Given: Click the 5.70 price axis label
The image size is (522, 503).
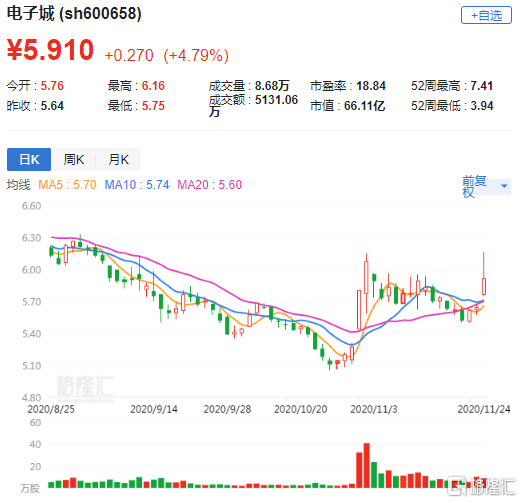Looking at the screenshot, I should (x=32, y=302).
